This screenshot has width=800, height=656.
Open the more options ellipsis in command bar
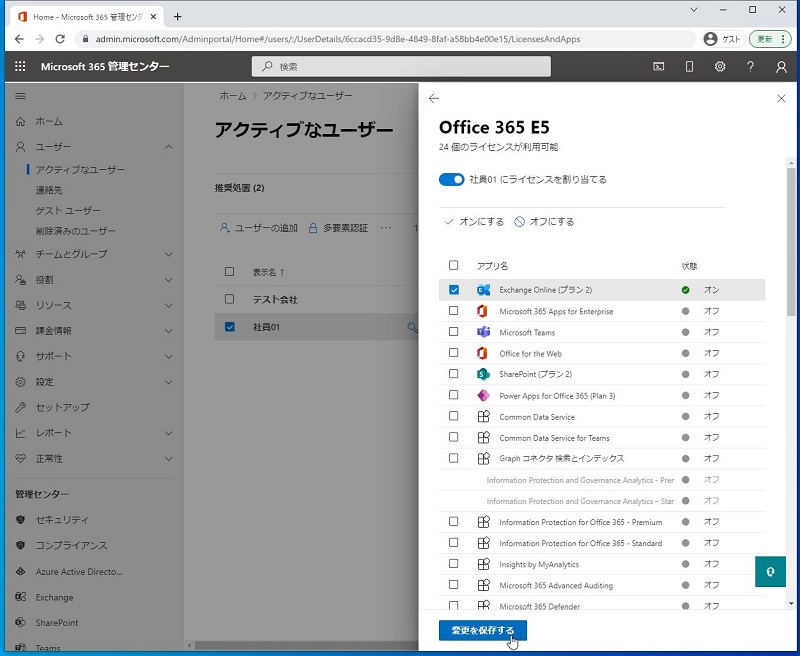pos(386,228)
